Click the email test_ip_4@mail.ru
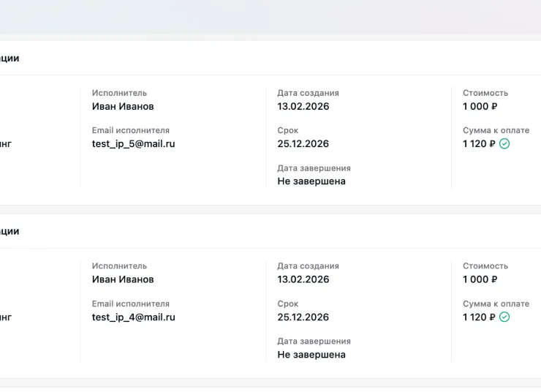 point(134,317)
